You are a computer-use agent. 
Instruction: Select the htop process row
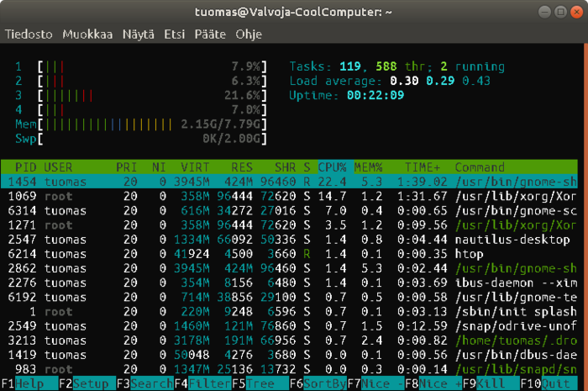294,252
